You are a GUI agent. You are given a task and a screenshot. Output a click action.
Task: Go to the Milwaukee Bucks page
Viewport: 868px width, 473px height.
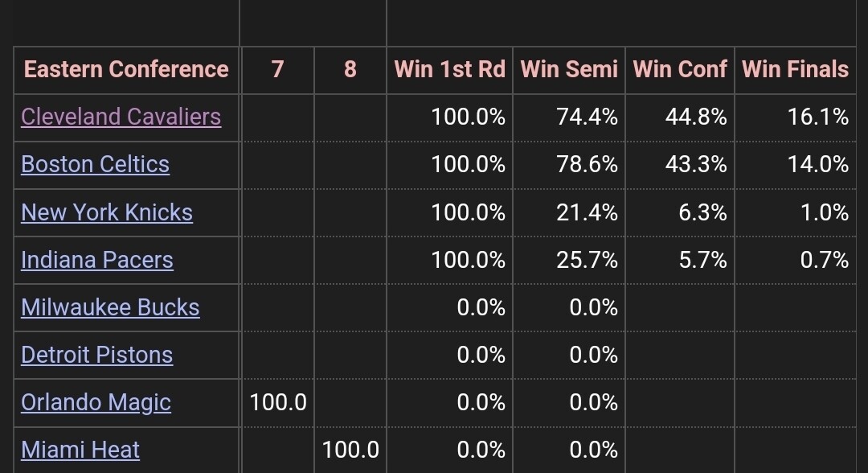pyautogui.click(x=110, y=307)
